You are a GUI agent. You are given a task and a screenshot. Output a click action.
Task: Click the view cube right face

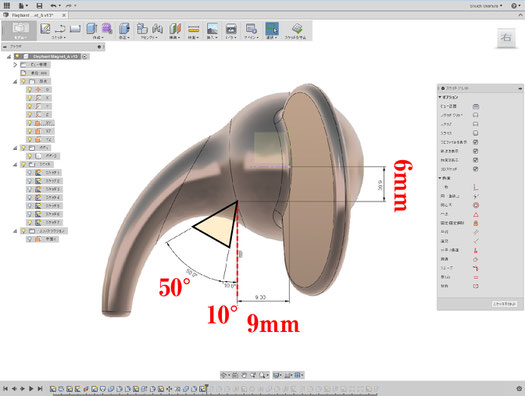pyautogui.click(x=506, y=37)
